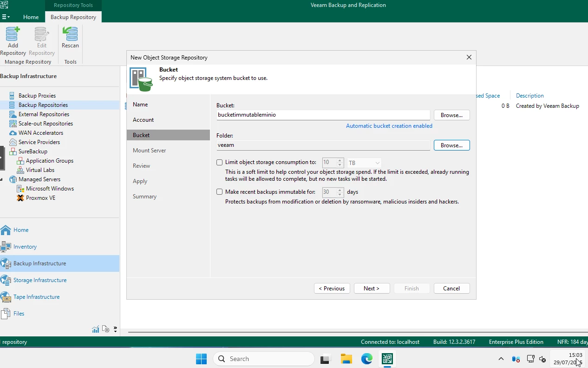Increase the immutable days stepper
Screen dimensions: 588x368
click(x=340, y=189)
